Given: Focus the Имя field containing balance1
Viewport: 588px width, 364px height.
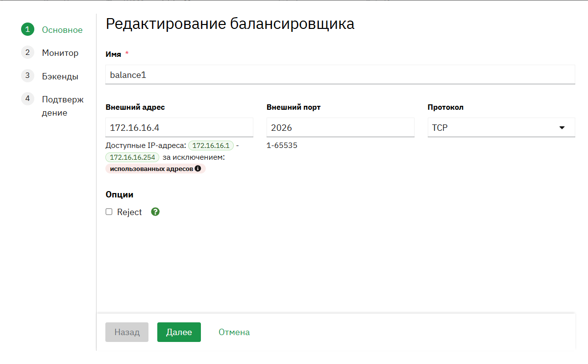Looking at the screenshot, I should 340,74.
